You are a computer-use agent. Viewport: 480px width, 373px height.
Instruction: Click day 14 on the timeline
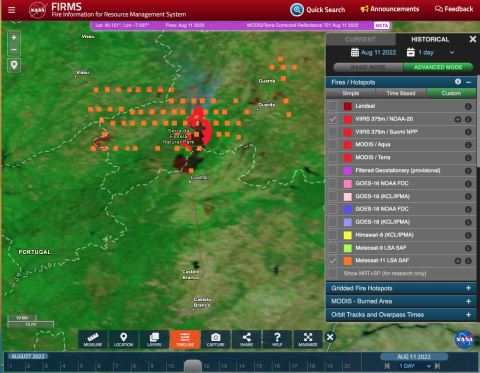point(242,366)
